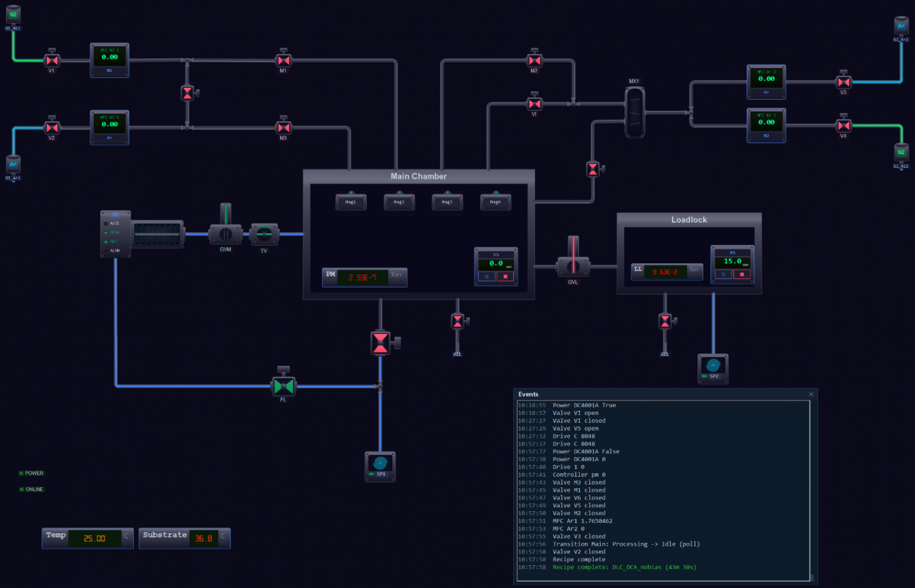Open the TP turbo pump controller panel
Image resolution: width=915 pixels, height=588 pixels.
point(116,234)
